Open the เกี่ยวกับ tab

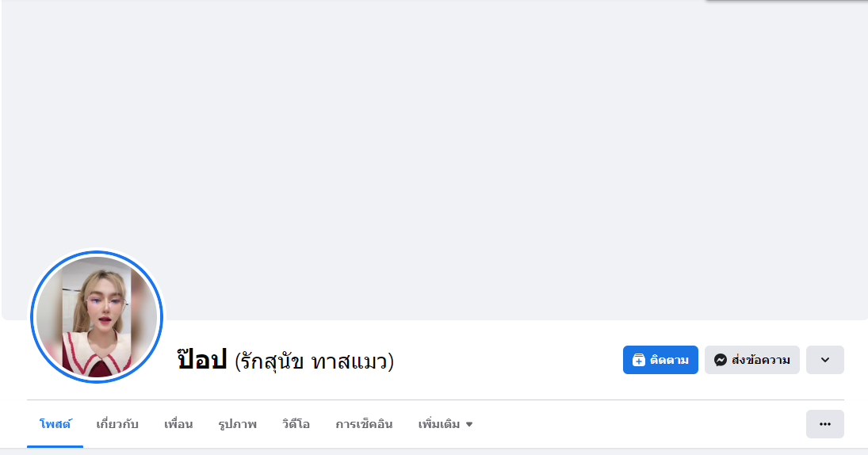[117, 424]
